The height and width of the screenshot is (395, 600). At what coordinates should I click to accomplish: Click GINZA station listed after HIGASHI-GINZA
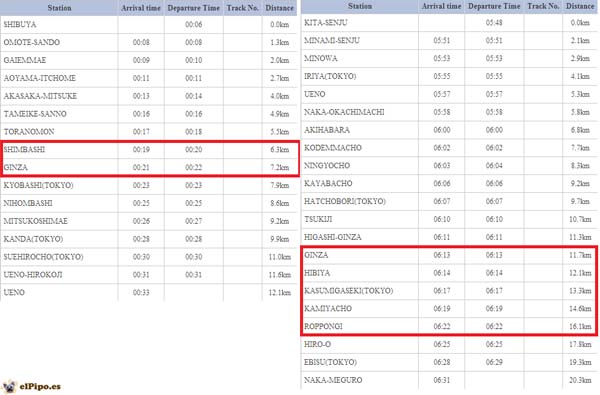316,255
